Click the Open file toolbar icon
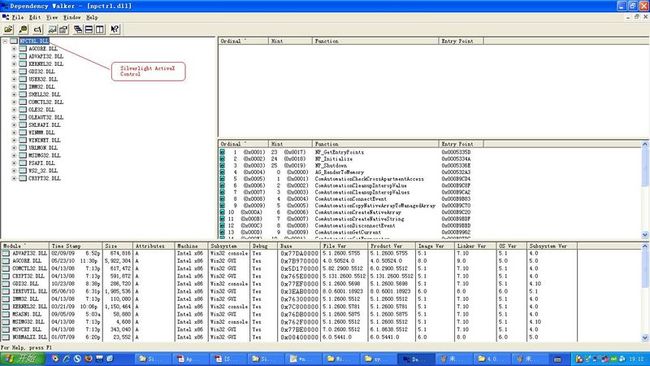The width and height of the screenshot is (650, 366). click(x=8, y=29)
